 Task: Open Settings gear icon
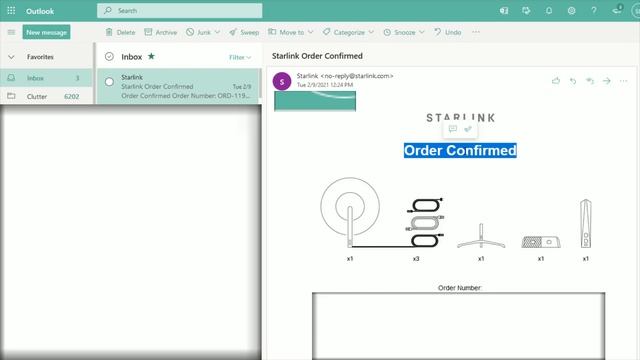tap(571, 11)
